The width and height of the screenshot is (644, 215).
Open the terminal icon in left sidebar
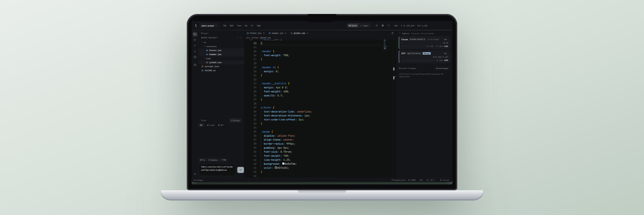[195, 65]
